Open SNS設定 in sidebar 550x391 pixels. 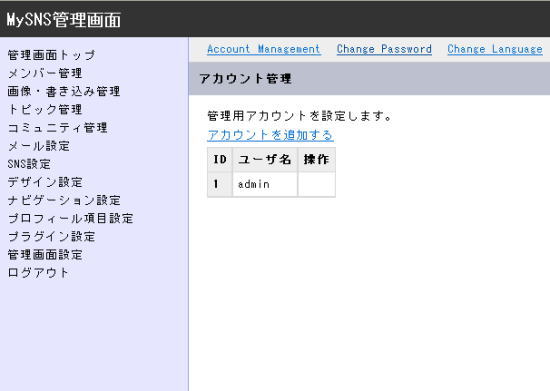[x=29, y=164]
